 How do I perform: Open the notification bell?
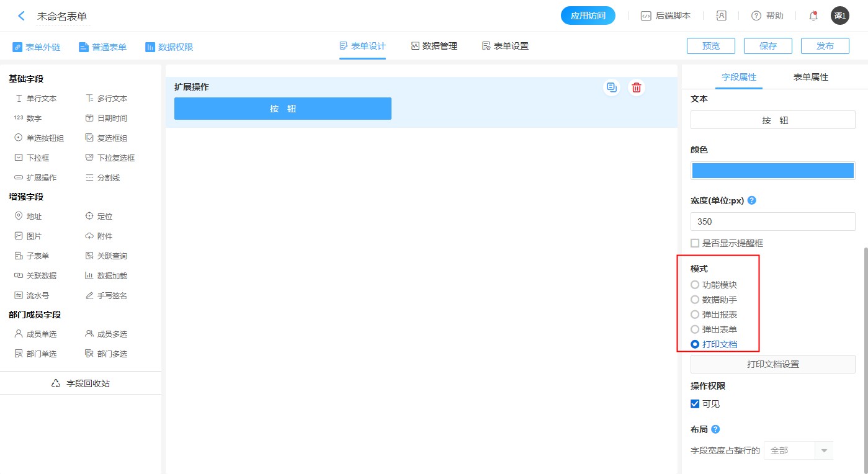coord(812,16)
